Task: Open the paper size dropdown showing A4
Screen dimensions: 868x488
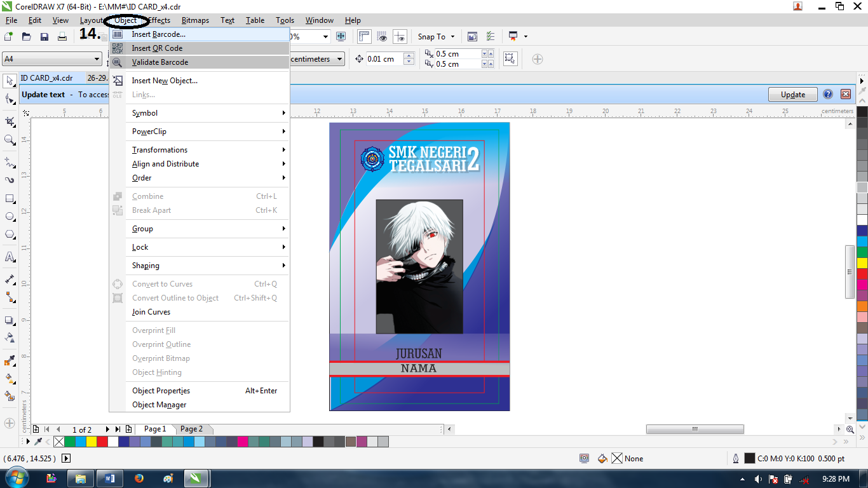Action: point(95,58)
